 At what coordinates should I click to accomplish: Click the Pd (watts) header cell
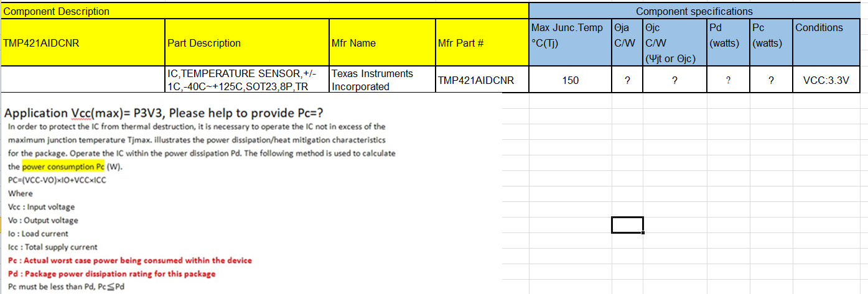click(x=728, y=42)
